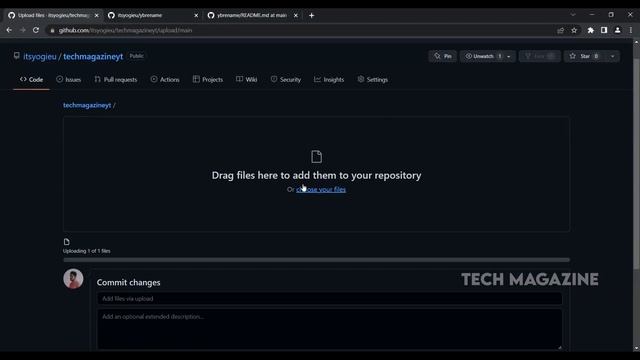Viewport: 640px width, 360px height.
Task: Open the Security tab
Action: (x=286, y=80)
